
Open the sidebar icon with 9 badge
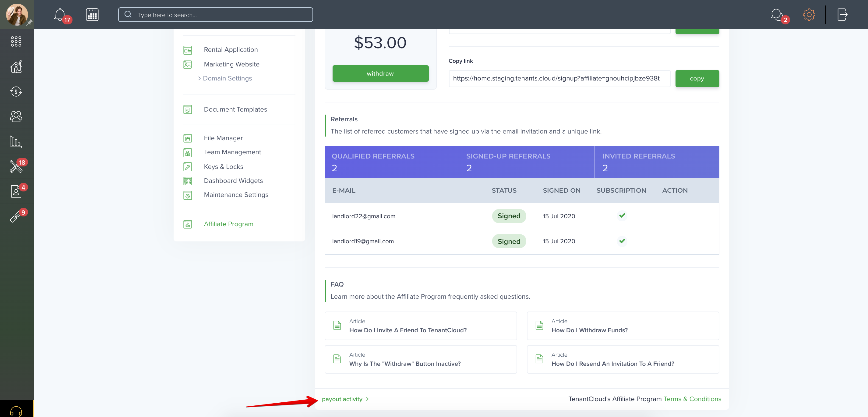tap(16, 216)
